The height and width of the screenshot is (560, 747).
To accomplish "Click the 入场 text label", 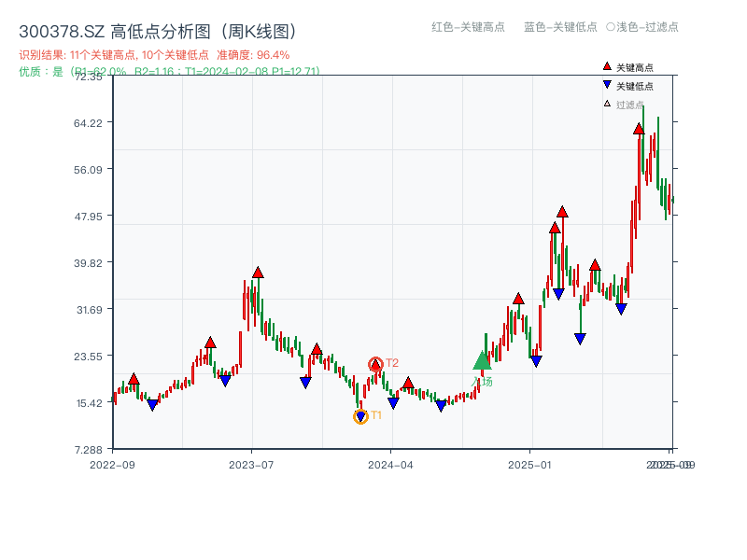I will tap(482, 382).
